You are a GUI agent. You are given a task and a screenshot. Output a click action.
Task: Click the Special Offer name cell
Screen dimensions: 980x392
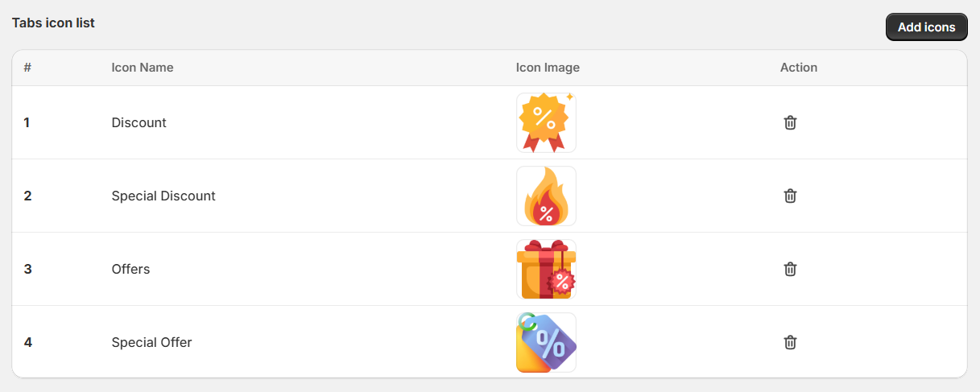coord(151,342)
